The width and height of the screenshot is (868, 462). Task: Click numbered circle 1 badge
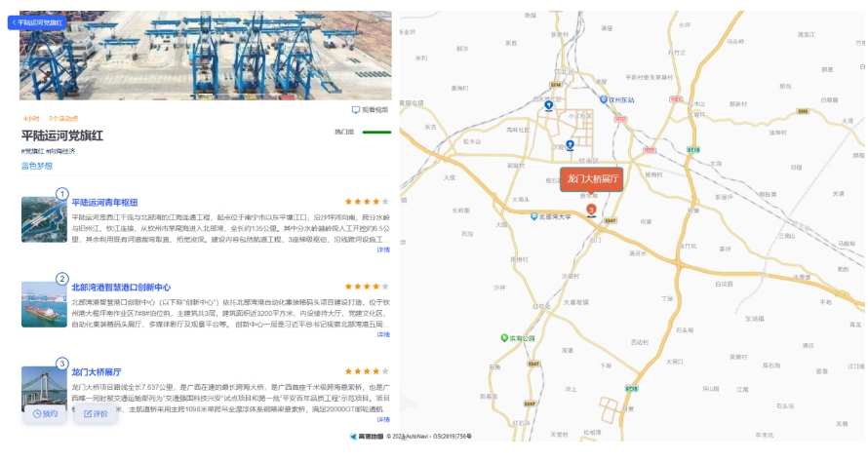62,194
